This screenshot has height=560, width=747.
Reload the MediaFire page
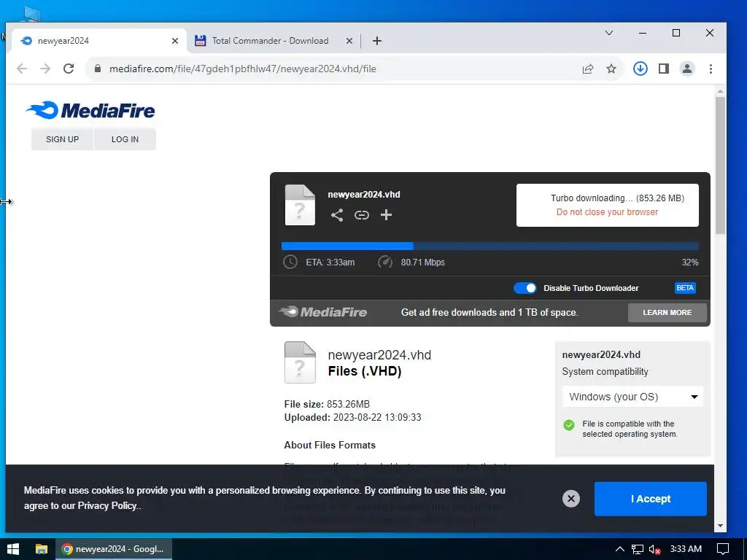pyautogui.click(x=69, y=69)
